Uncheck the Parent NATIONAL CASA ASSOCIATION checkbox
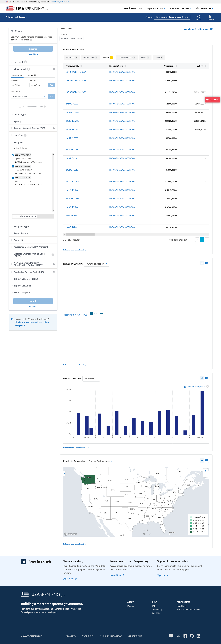Image resolution: width=221 pixels, height=644 pixels. pyautogui.click(x=13, y=155)
